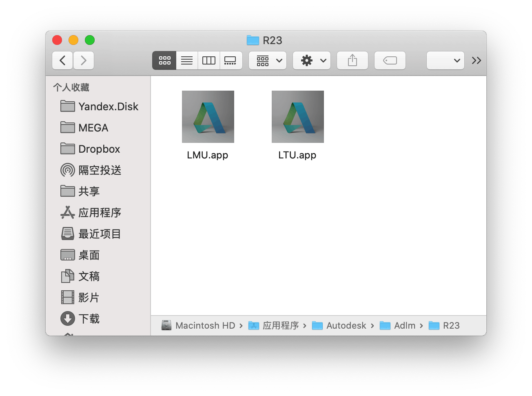Open the LMU.app application icon
The width and height of the screenshot is (532, 396).
208,117
